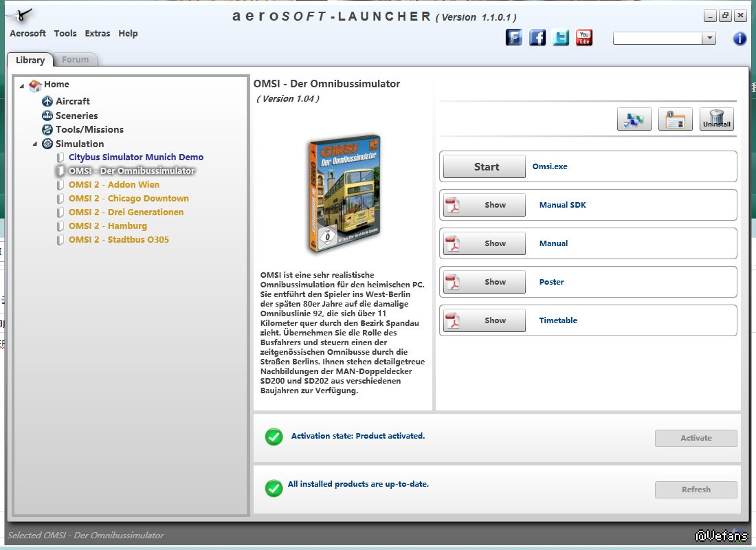Open the Help menu
This screenshot has height=550, width=756.
coord(128,33)
